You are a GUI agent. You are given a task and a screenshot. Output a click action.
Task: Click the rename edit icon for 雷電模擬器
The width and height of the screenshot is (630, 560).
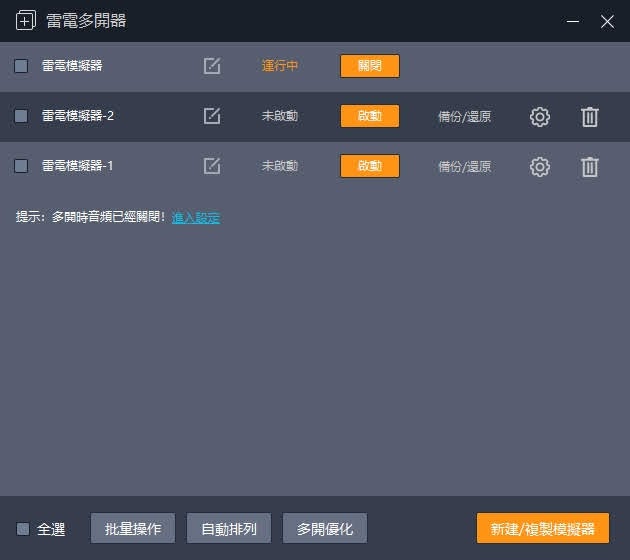(x=212, y=66)
